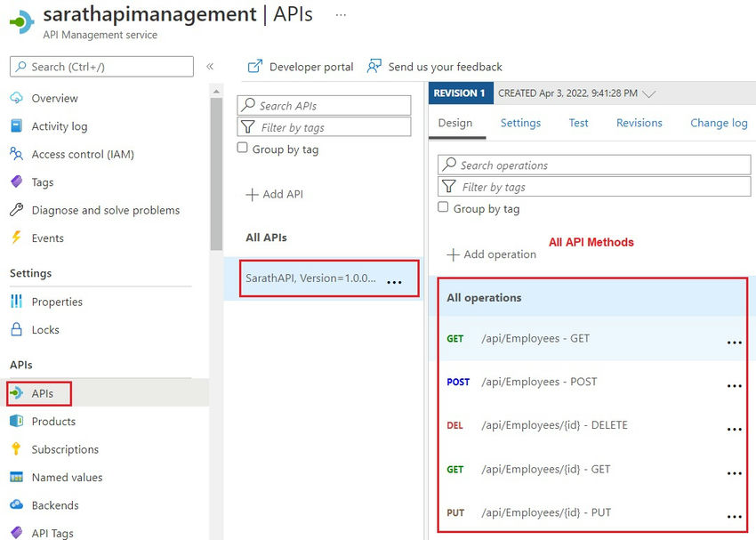Viewport: 756px width, 540px height.
Task: Collapse the left sidebar menu chevron
Action: pos(210,67)
